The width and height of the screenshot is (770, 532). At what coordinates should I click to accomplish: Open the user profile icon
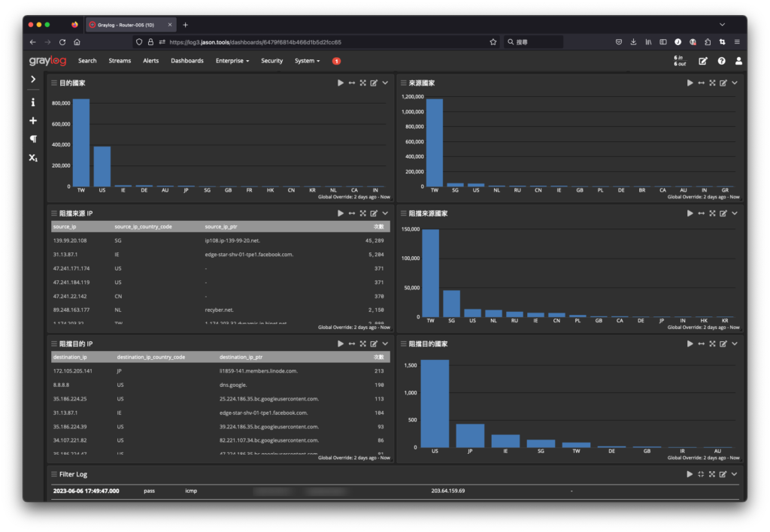(x=738, y=61)
